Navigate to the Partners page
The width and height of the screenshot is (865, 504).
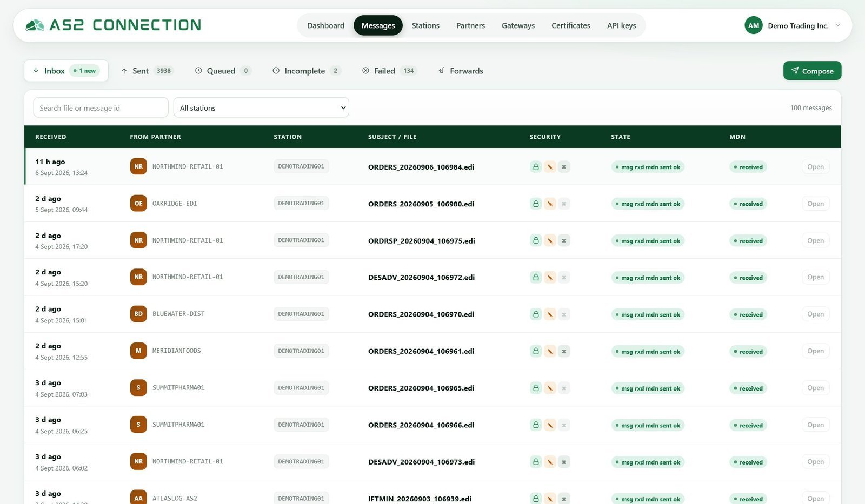[x=470, y=25]
